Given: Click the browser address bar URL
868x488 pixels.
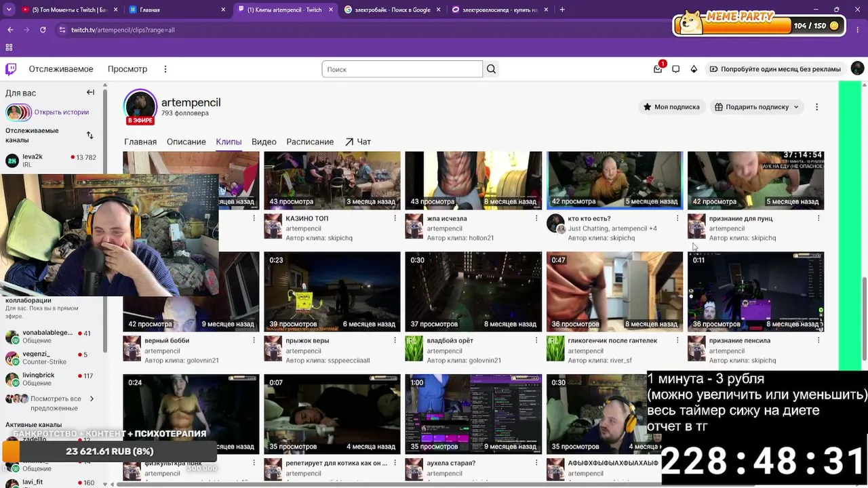Looking at the screenshot, I should pyautogui.click(x=123, y=30).
